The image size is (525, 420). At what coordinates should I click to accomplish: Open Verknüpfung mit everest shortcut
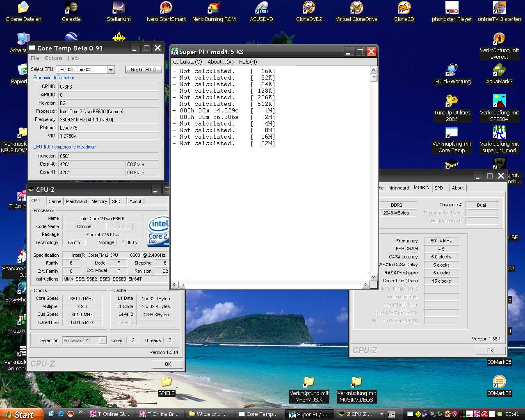pos(499,46)
